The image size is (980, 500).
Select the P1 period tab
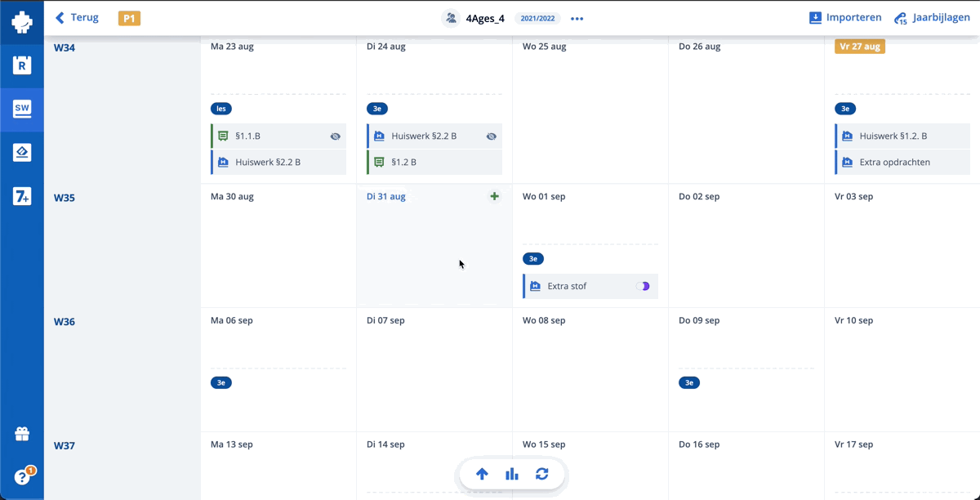coord(129,18)
